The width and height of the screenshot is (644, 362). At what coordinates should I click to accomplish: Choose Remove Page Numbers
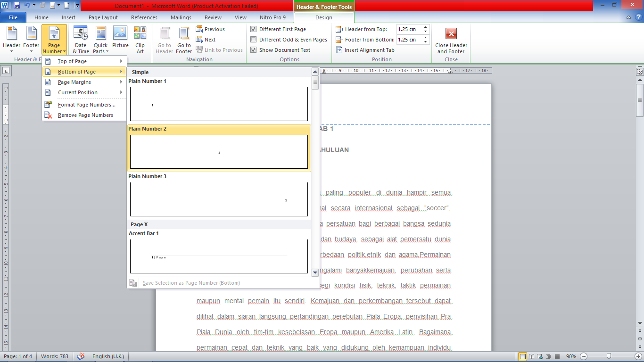point(84,115)
